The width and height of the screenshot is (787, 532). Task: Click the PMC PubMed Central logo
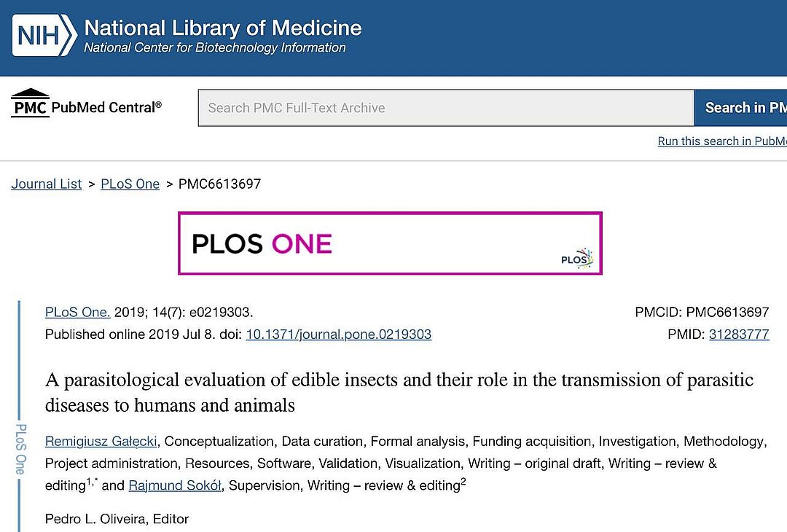click(x=86, y=106)
